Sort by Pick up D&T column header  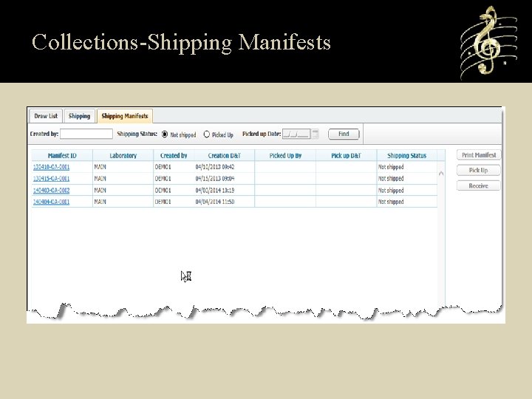click(x=346, y=156)
